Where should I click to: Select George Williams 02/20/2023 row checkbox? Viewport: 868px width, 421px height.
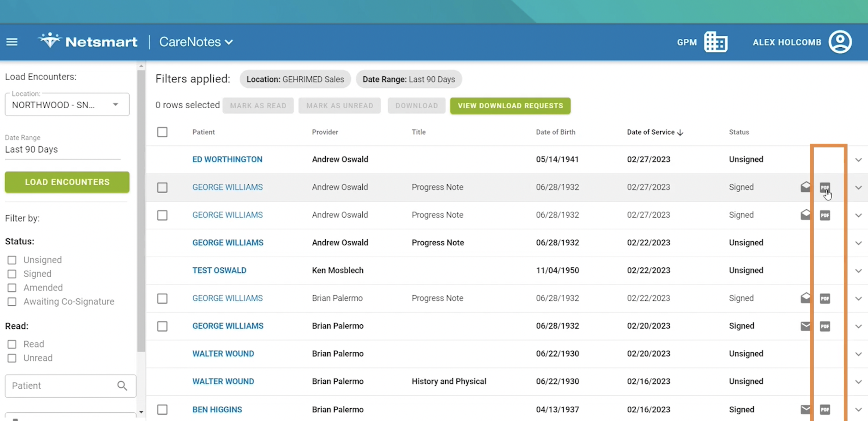[163, 326]
